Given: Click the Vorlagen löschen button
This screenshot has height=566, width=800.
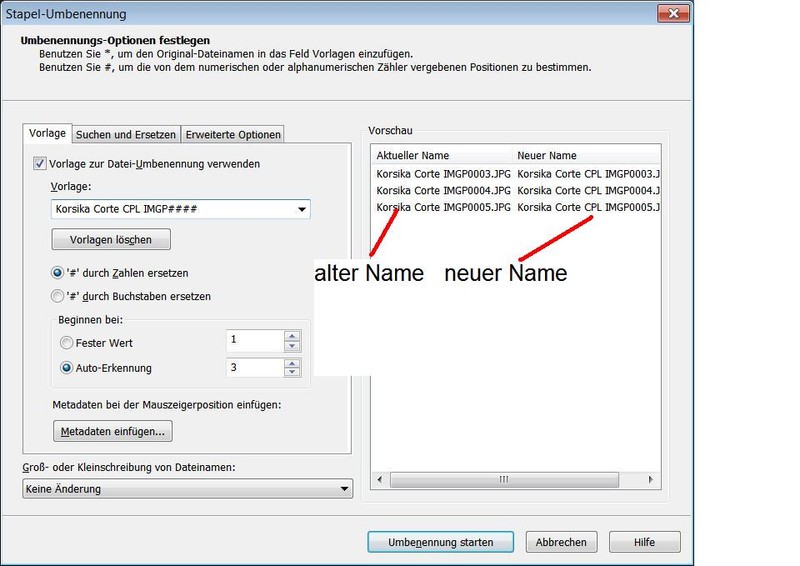Looking at the screenshot, I should [x=111, y=239].
